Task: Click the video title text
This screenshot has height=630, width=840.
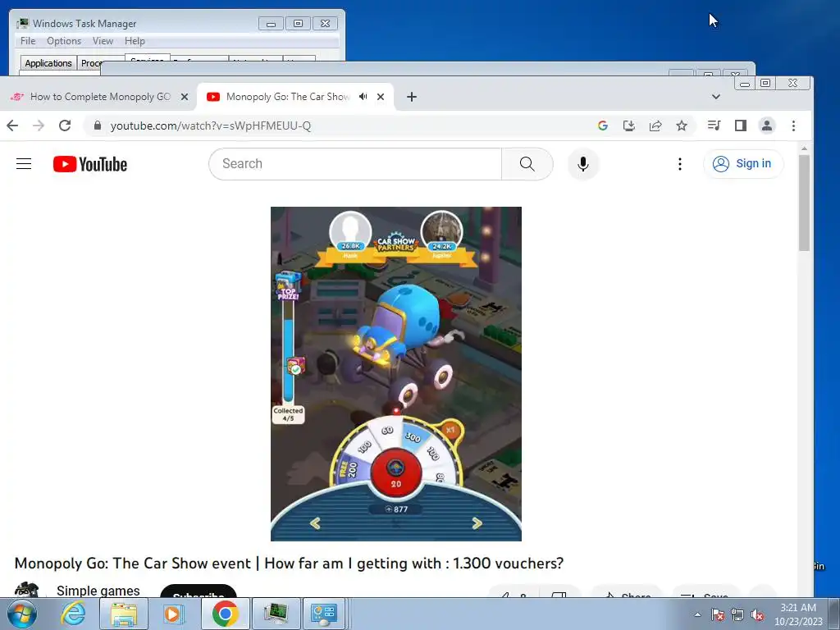Action: click(290, 564)
